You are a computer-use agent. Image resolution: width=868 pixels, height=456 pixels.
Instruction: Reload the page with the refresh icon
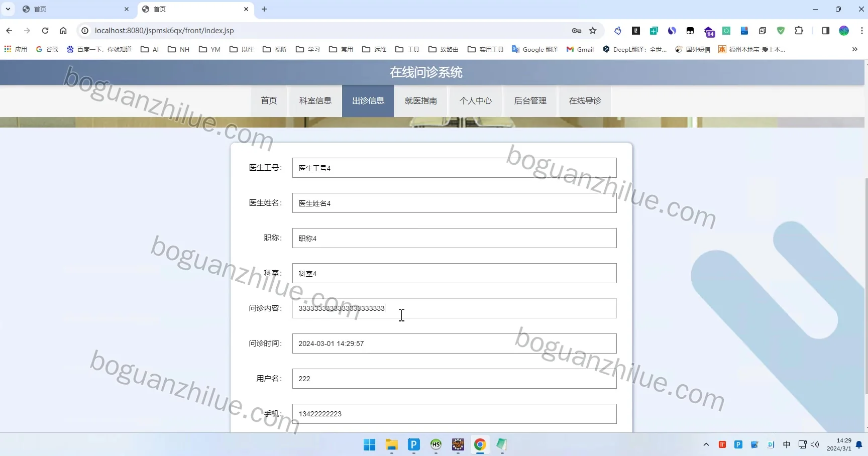pyautogui.click(x=45, y=31)
